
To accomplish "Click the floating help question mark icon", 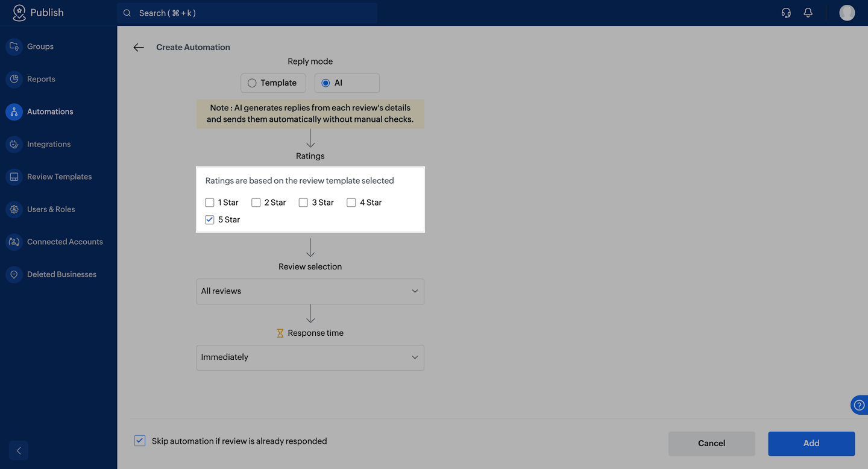I will pyautogui.click(x=860, y=405).
